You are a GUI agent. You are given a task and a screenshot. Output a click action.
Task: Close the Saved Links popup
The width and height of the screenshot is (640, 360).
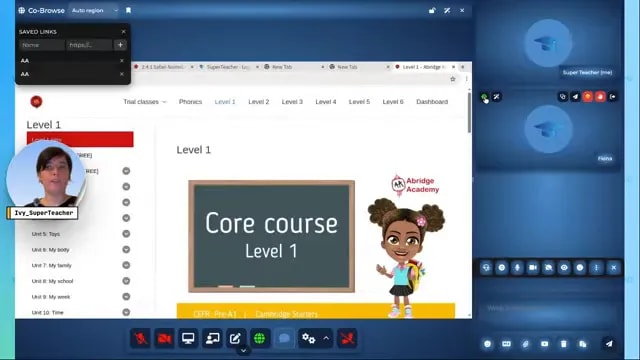coord(124,31)
